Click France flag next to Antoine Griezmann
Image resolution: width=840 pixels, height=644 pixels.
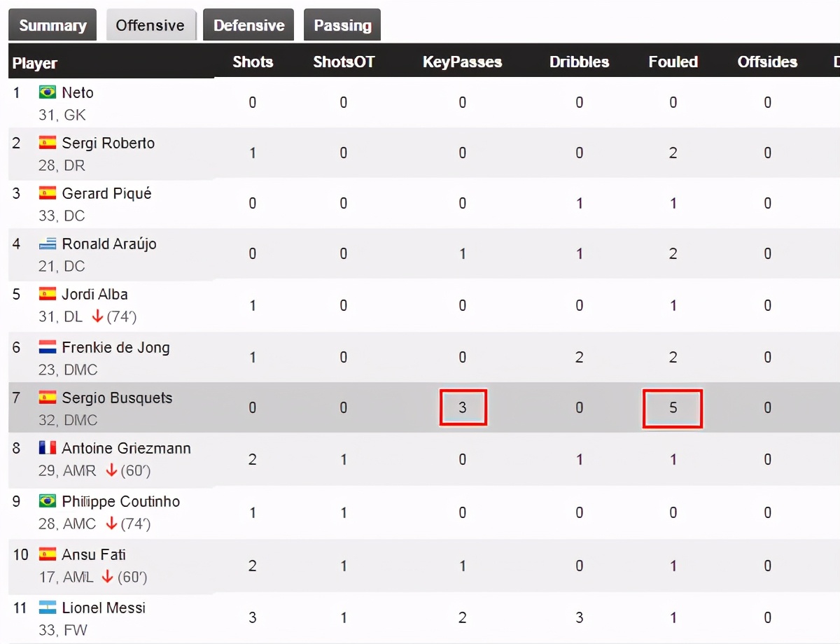(x=48, y=448)
